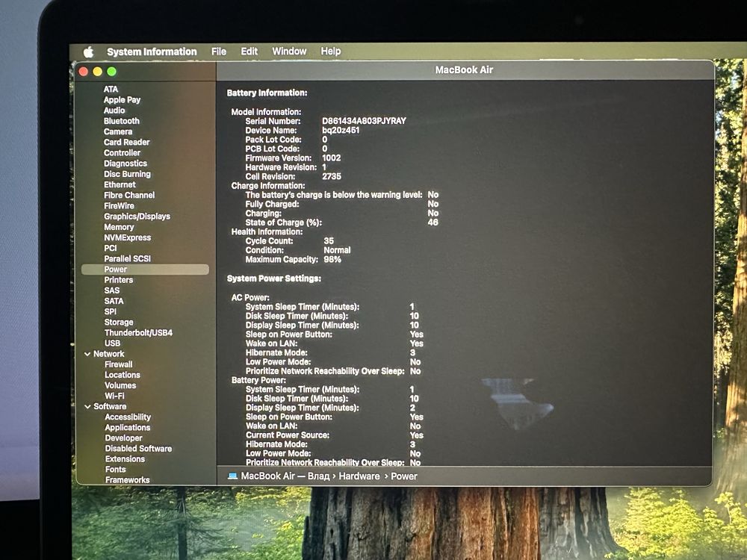Image resolution: width=747 pixels, height=560 pixels.
Task: Select Apple Pay in the sidebar
Action: click(122, 99)
